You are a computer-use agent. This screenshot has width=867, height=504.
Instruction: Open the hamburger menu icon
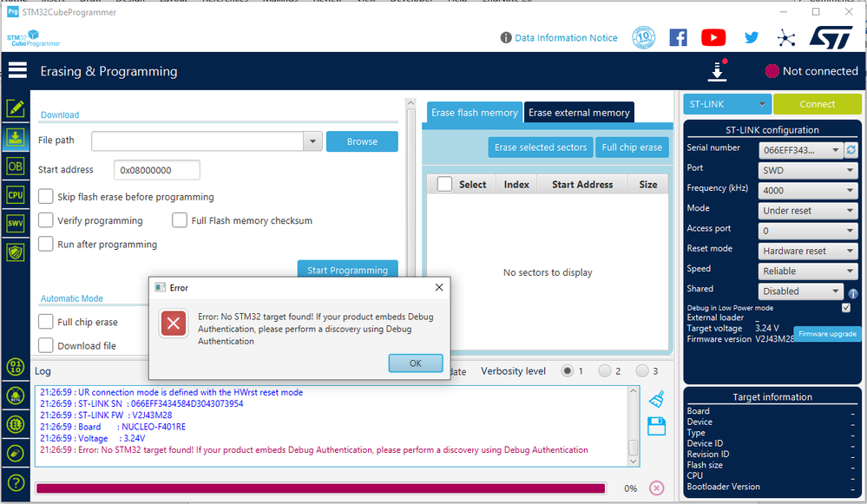[17, 70]
